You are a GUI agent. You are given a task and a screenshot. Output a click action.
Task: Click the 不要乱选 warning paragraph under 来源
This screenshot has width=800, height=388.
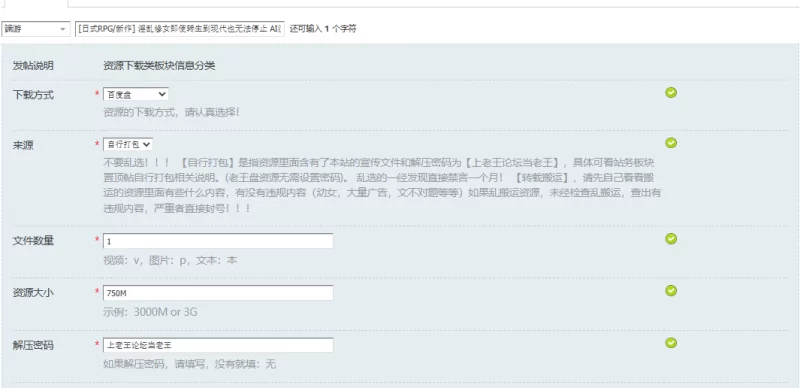click(x=382, y=186)
